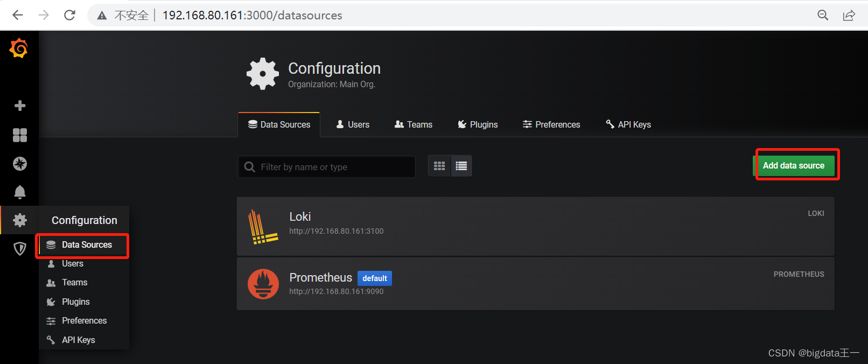Click the search magnifier in filter box
Image resolution: width=868 pixels, height=364 pixels.
pyautogui.click(x=250, y=167)
